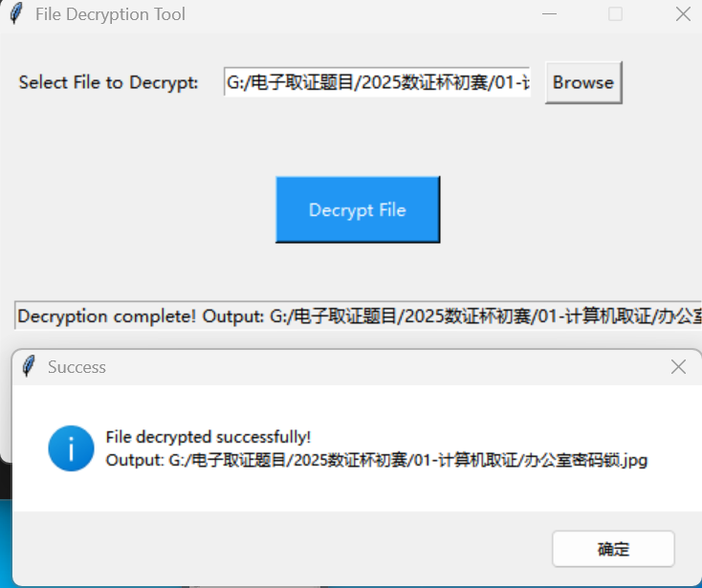The height and width of the screenshot is (588, 702).
Task: Close the Success dialog with the X
Action: coord(678,366)
